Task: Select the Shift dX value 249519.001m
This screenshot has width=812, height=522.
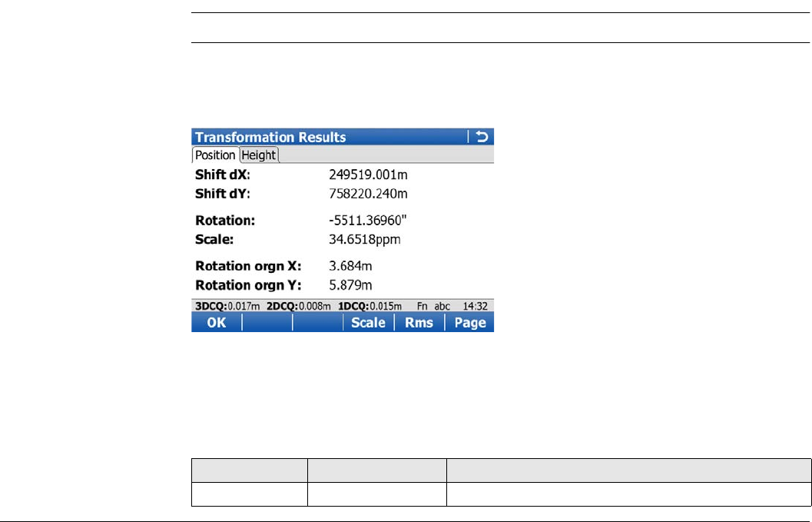Action: 368,175
